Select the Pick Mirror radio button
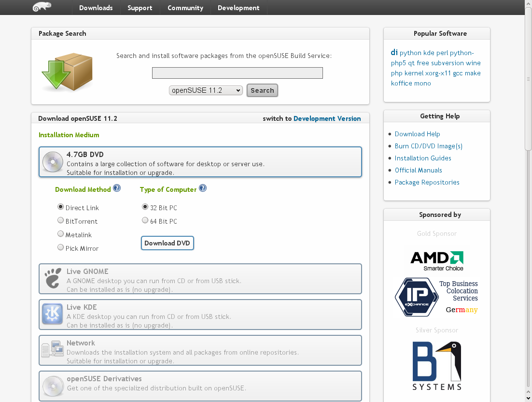 [61, 247]
